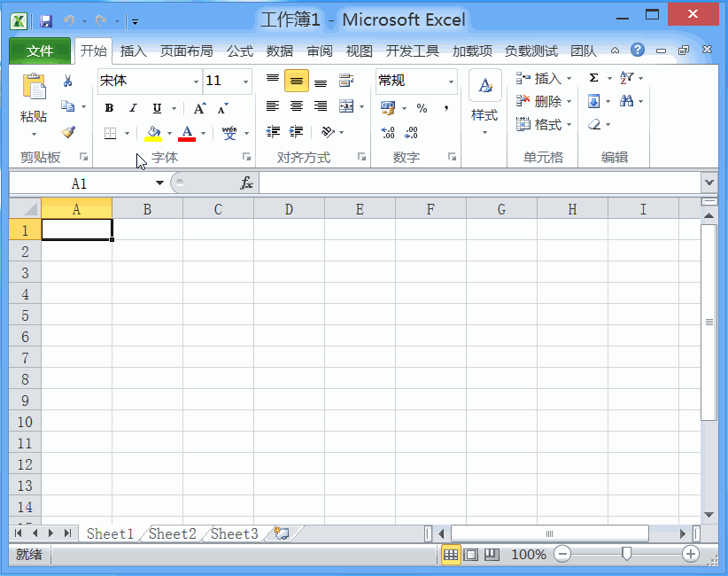Decrease font size with small A icon
728x576 pixels.
coord(223,109)
